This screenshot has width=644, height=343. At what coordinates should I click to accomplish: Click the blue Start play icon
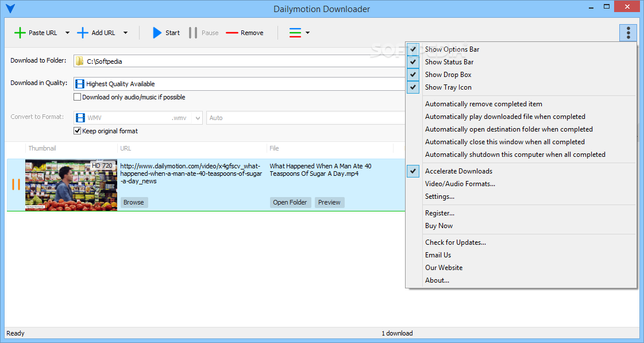pos(157,33)
